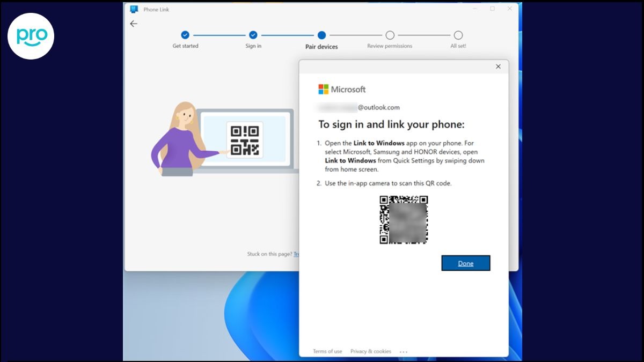Click the QR code illustration in Phone Link

pos(245,139)
